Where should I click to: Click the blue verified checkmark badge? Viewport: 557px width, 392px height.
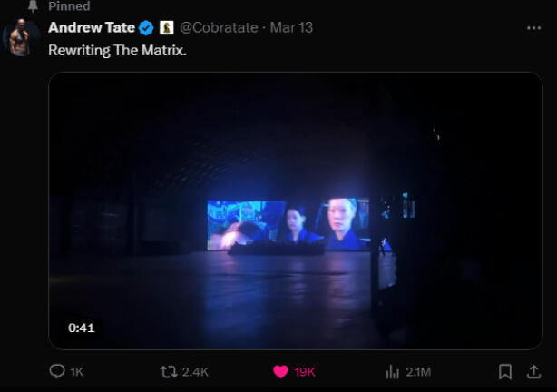pos(146,28)
